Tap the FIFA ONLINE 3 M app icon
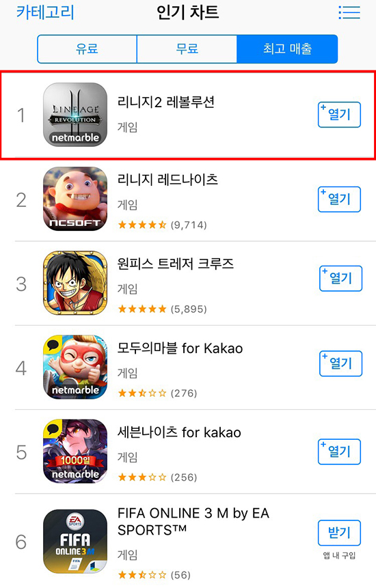Image resolution: width=376 pixels, height=588 pixels. coord(75,542)
